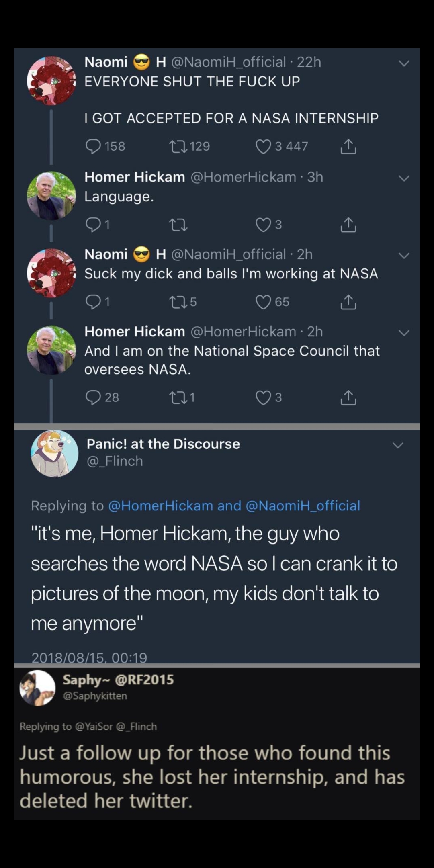Expand chevron menu on "Language." tweet
Screen dimensions: 434x868
(403, 178)
